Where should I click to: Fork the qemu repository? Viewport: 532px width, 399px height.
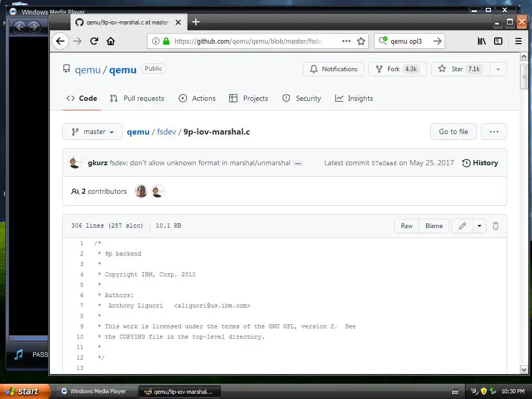point(397,69)
